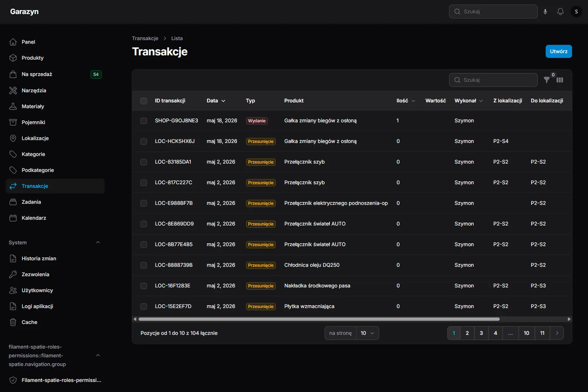The height and width of the screenshot is (392, 588).
Task: Go to page 2 of transactions
Action: tap(467, 333)
